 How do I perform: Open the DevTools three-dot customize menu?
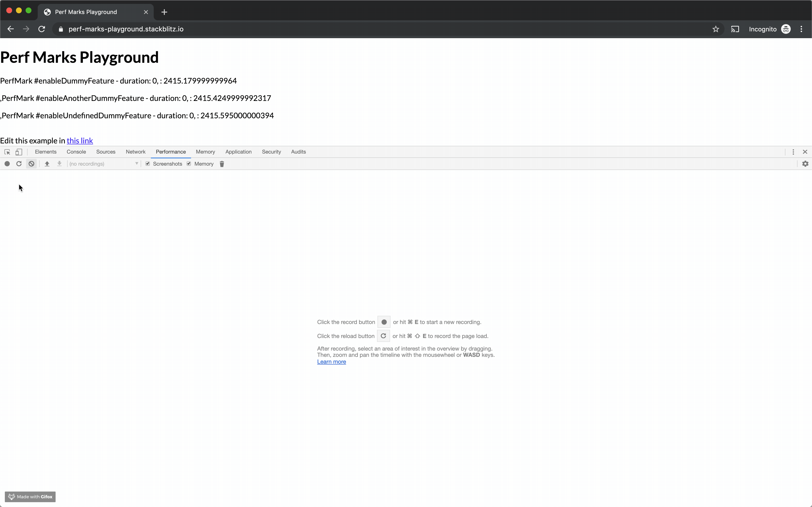click(793, 152)
